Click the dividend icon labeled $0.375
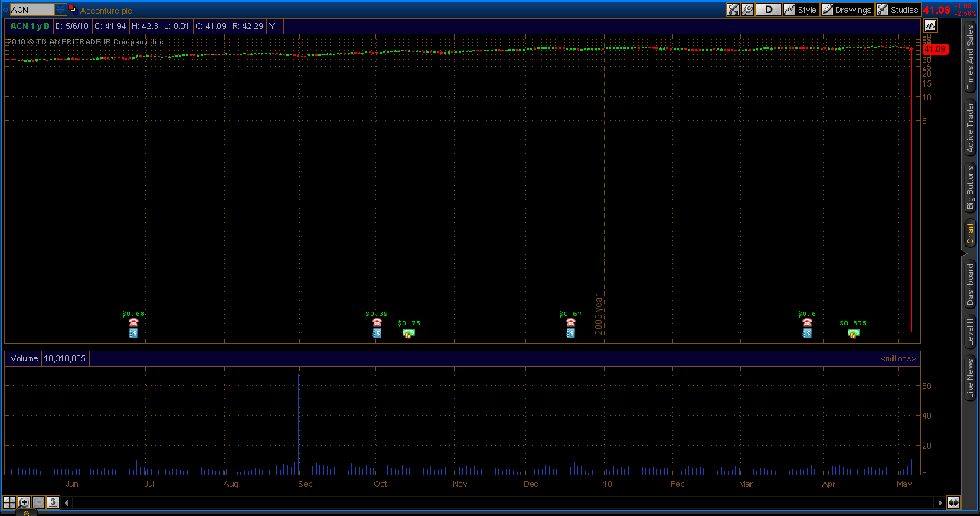The height and width of the screenshot is (516, 980). (x=853, y=333)
